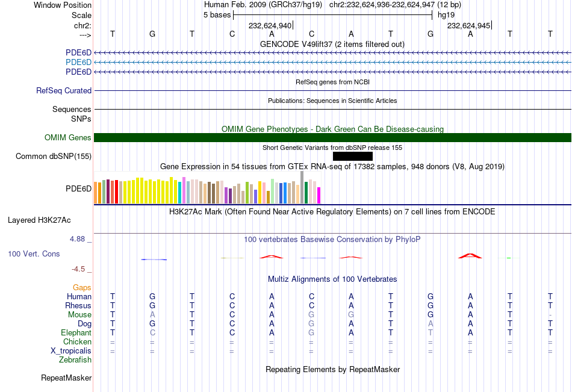The height and width of the screenshot is (392, 572).
Task: Click the ---> sequence direction arrow label
Action: (x=85, y=35)
